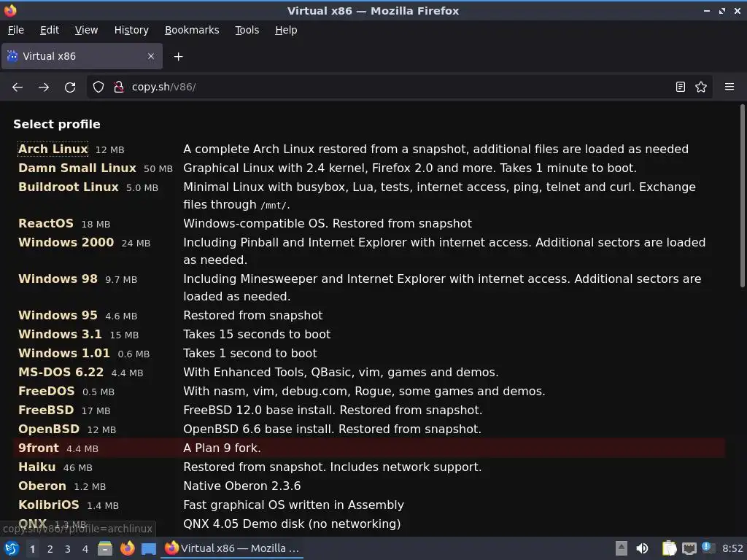Open the Edit menu

tap(50, 30)
